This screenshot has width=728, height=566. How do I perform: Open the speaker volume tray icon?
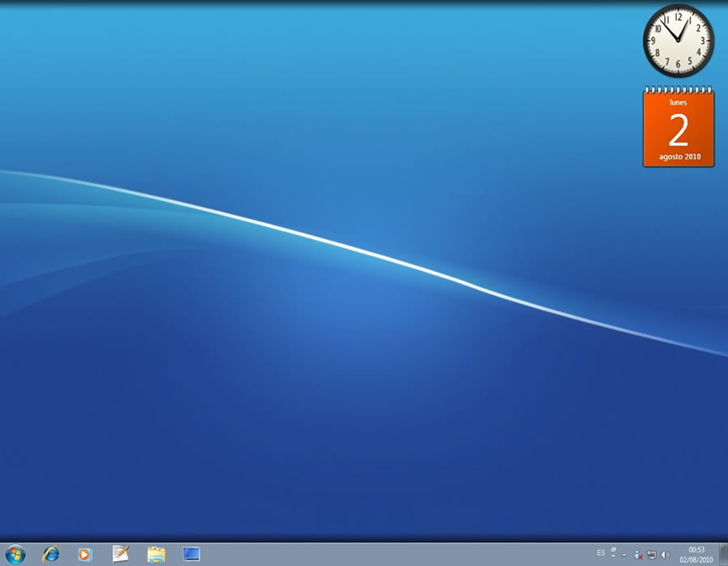click(665, 555)
